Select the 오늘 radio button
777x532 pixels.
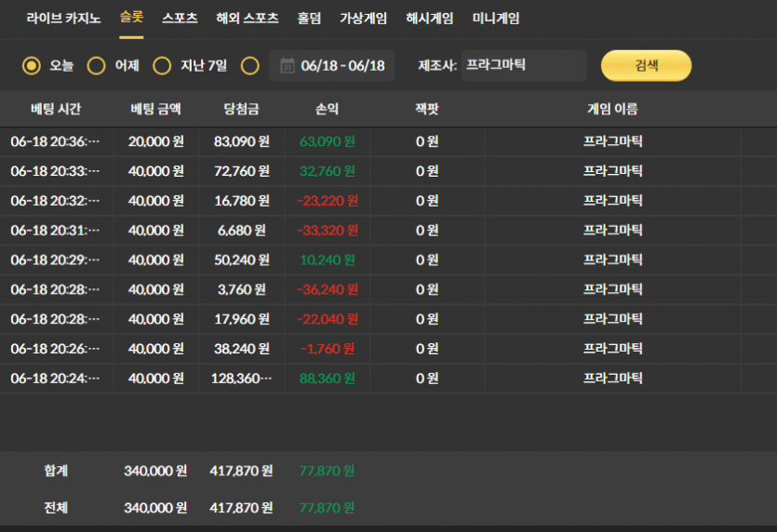32,65
